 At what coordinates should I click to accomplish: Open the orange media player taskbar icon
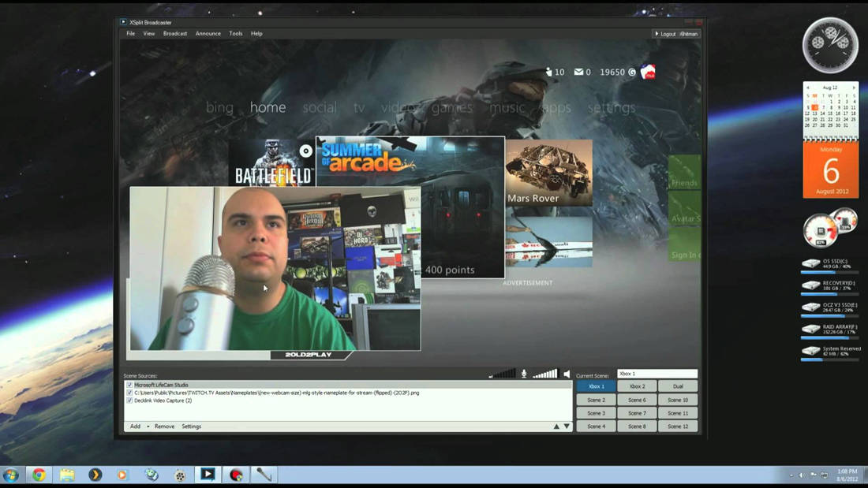[122, 475]
